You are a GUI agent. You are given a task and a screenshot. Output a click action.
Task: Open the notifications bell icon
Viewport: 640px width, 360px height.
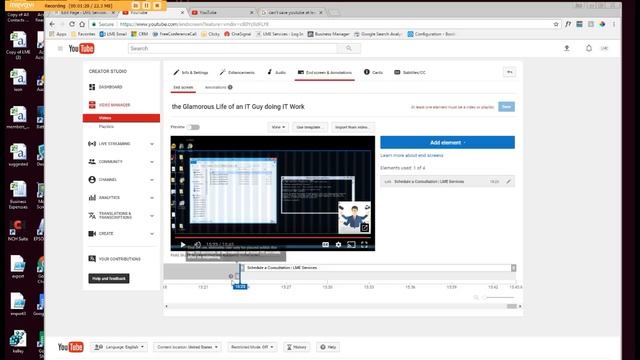pos(589,48)
